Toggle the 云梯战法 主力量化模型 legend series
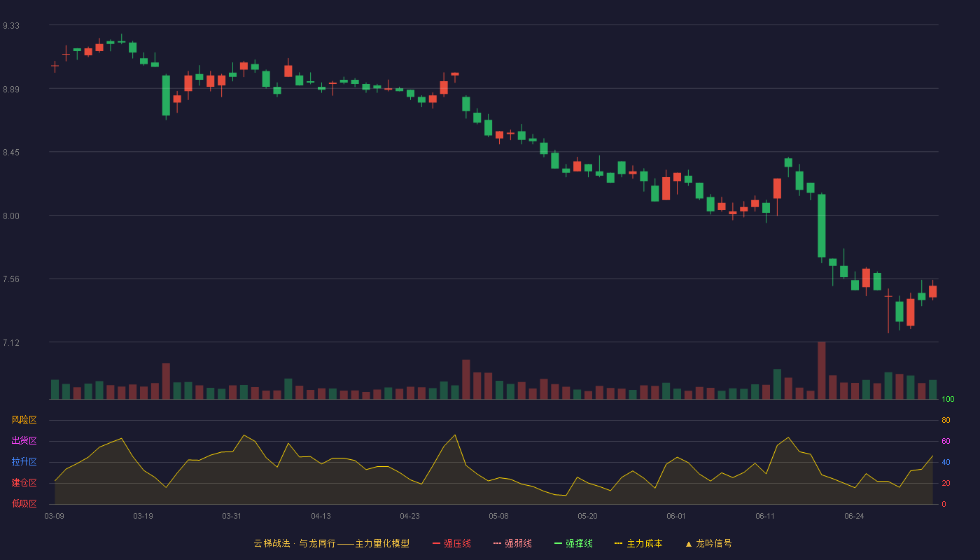980x560 pixels. pyautogui.click(x=331, y=543)
